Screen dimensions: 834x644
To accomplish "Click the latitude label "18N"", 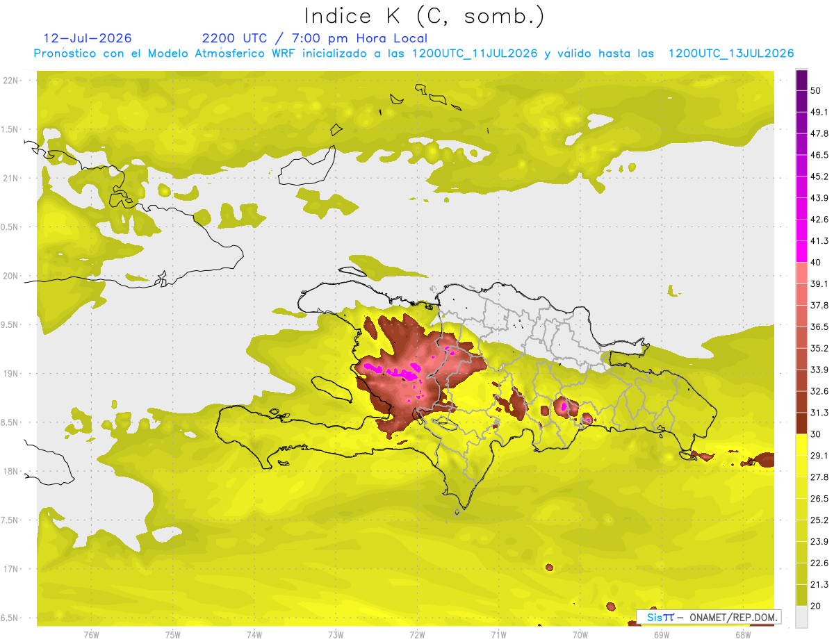I will [11, 471].
